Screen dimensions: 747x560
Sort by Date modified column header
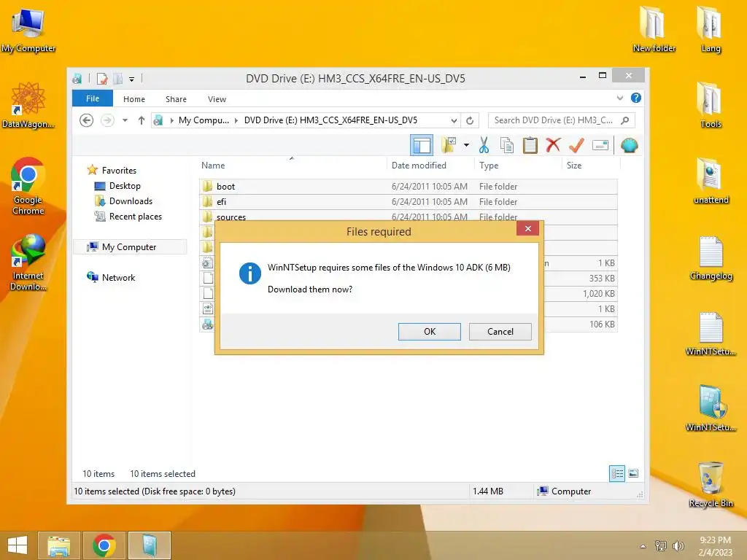[x=419, y=166]
